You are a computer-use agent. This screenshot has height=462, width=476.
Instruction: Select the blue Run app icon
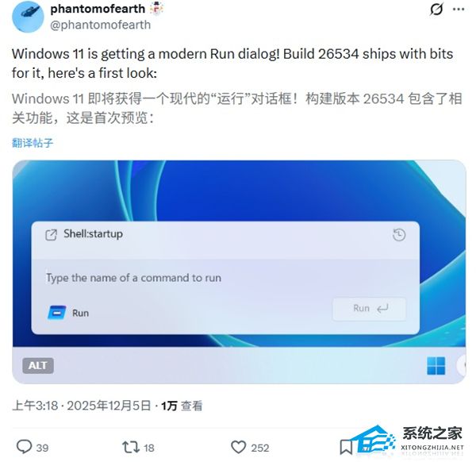coord(57,313)
